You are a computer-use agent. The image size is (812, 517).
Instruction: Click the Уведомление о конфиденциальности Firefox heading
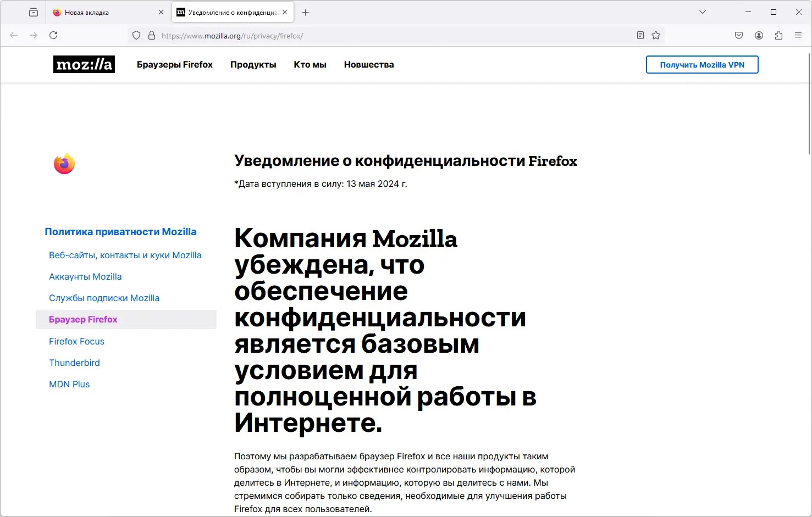406,161
